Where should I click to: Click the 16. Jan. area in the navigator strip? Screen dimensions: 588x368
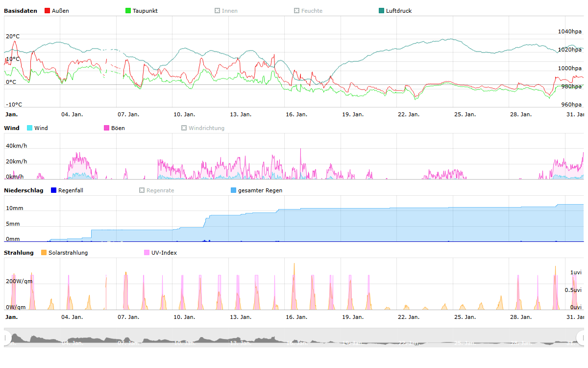296,338
